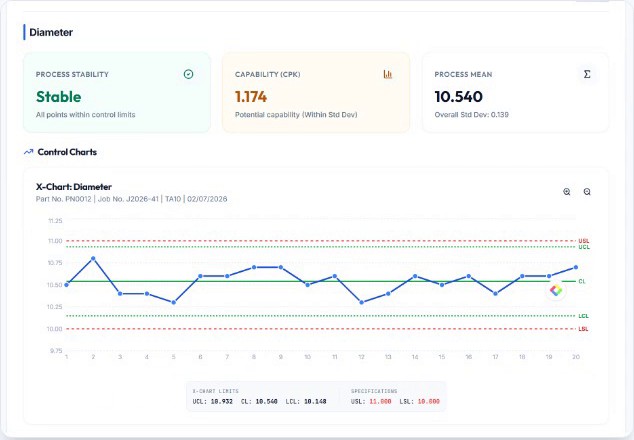Click the 'SPECIFICATIONS' legend heading
This screenshot has width=634, height=440.
coord(374,391)
